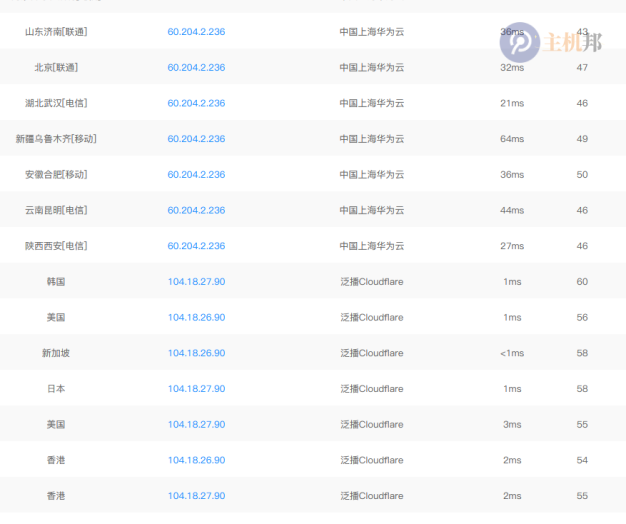The image size is (626, 524).
Task: Select the 新疆乌鲁木齐[移动] location cell
Action: coord(56,139)
